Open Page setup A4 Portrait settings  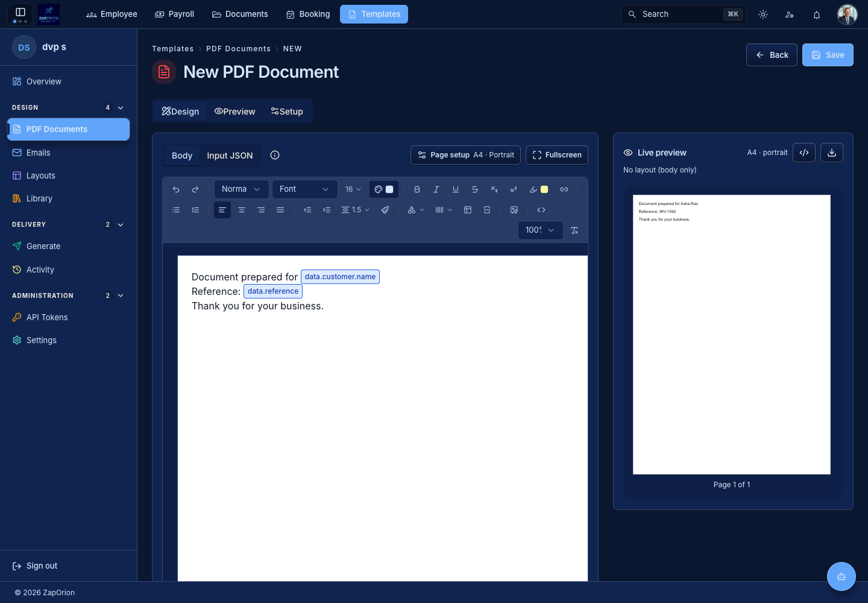click(x=466, y=155)
